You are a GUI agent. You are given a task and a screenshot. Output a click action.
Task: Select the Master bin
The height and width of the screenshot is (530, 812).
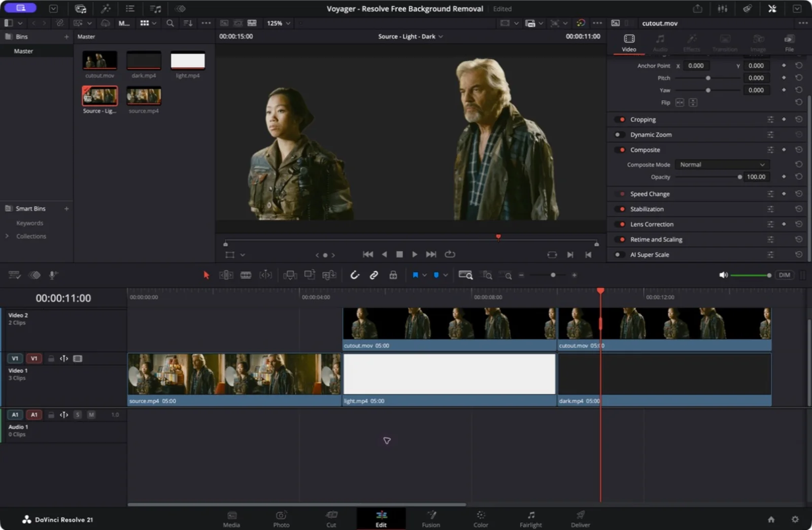(37, 51)
